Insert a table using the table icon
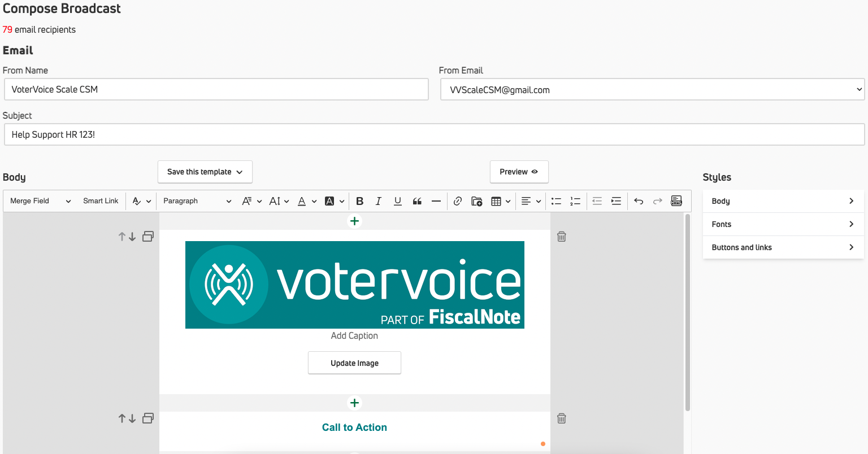 (496, 201)
